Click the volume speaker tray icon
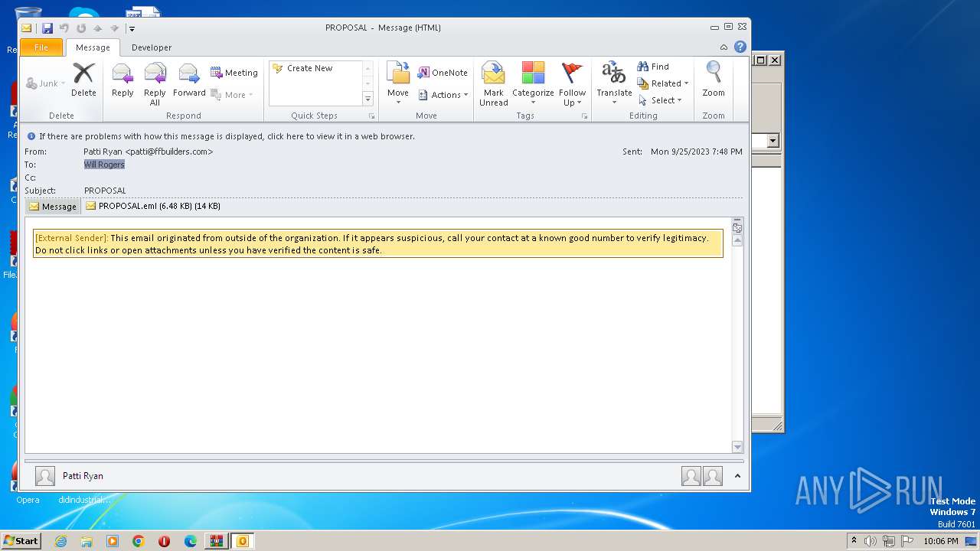This screenshot has width=980, height=551. tap(871, 541)
